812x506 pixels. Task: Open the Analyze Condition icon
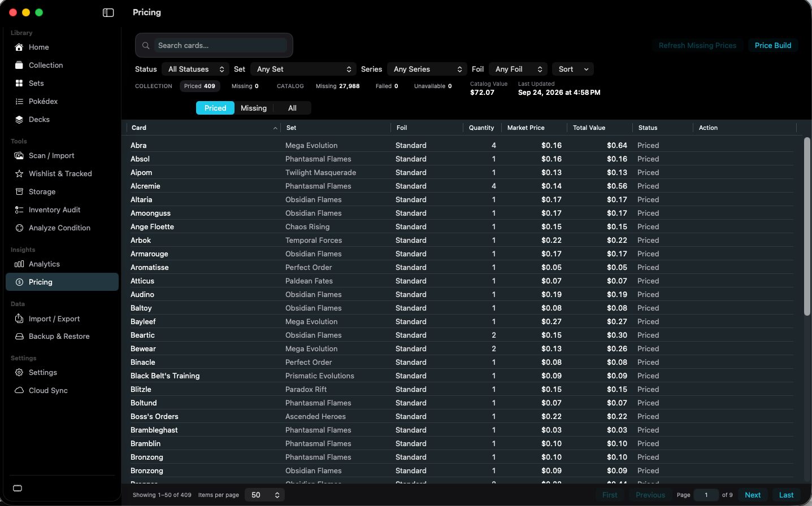(19, 228)
